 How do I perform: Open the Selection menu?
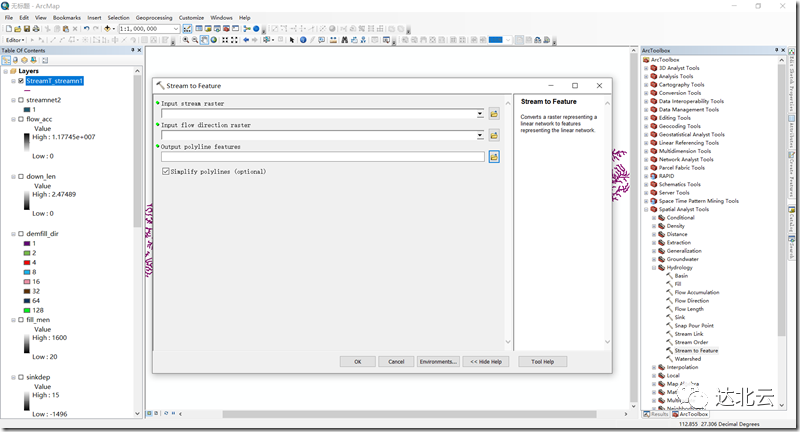pos(118,17)
